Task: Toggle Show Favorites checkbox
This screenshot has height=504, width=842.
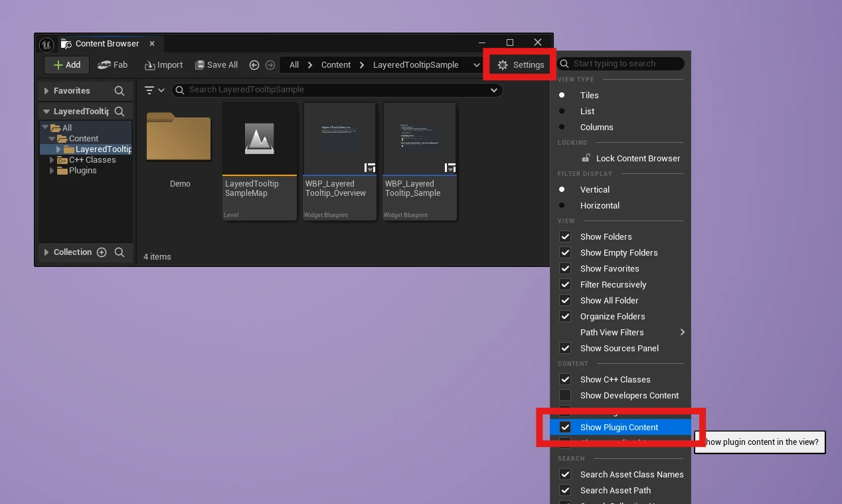Action: 565,269
